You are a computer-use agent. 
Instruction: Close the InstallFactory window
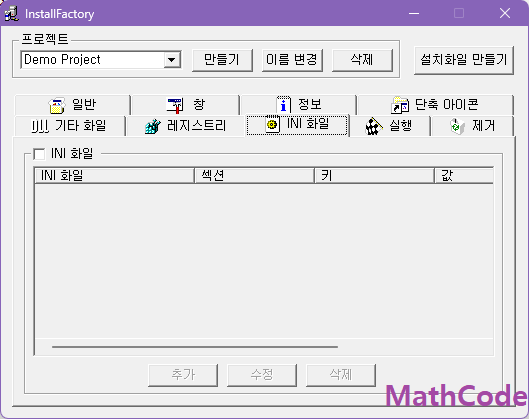pyautogui.click(x=505, y=13)
